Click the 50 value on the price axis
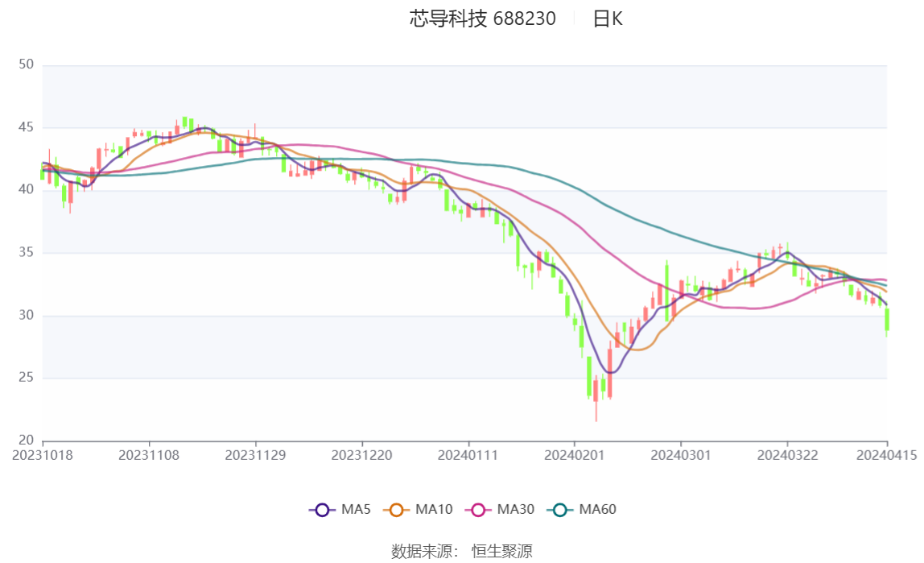Image resolution: width=924 pixels, height=563 pixels. [25, 64]
